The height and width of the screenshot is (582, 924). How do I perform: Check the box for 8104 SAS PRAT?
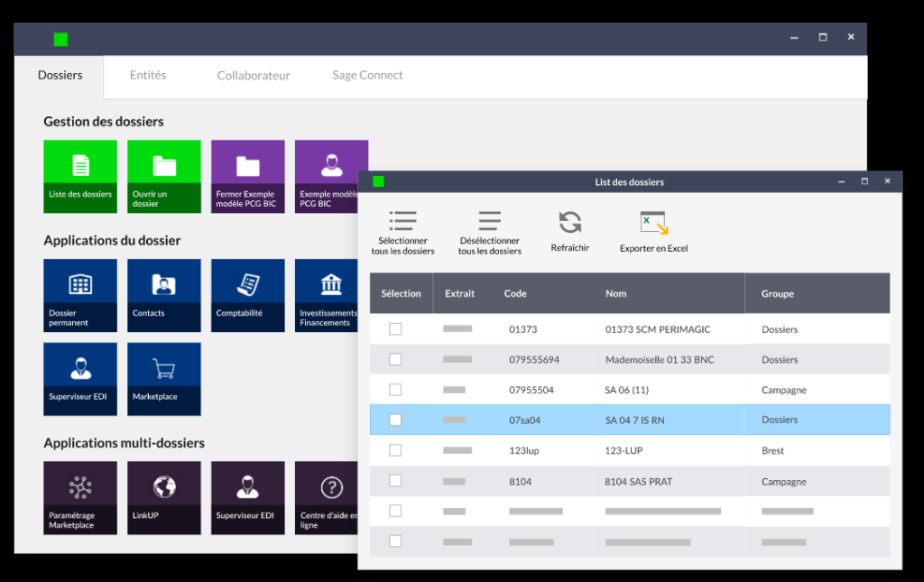[x=395, y=481]
